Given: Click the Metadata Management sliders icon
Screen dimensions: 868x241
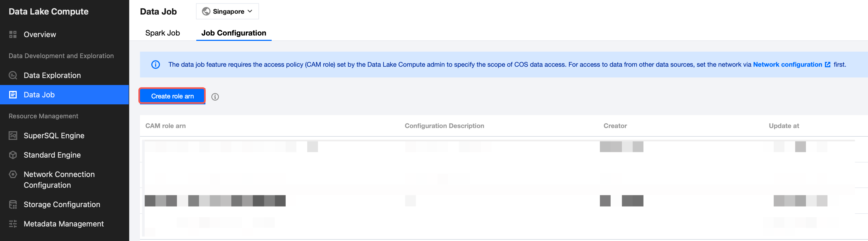Looking at the screenshot, I should click(13, 224).
